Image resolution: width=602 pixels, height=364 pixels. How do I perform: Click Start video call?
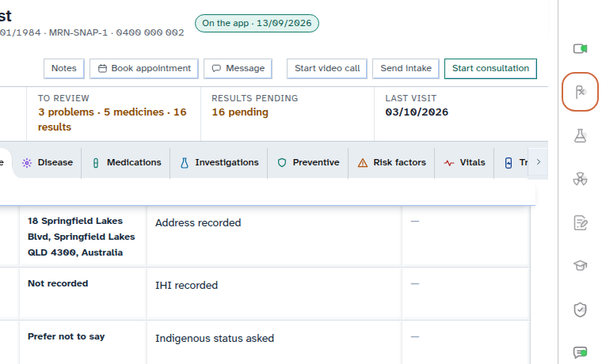click(327, 69)
